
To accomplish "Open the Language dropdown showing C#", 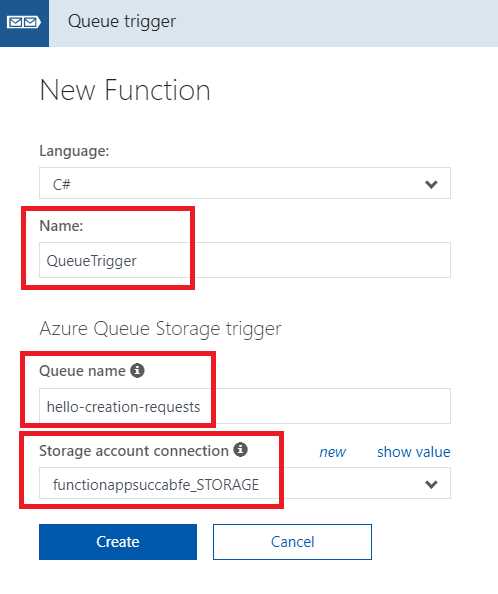I will point(245,183).
